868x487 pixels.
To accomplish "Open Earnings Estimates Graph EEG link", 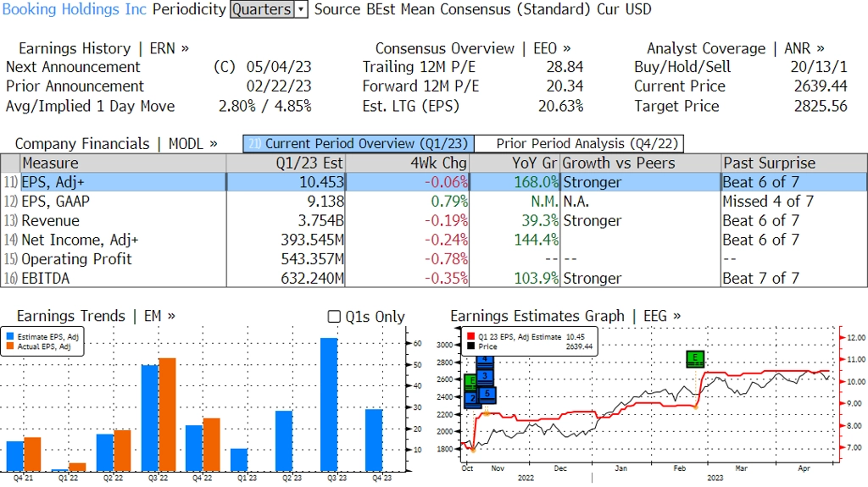I will point(565,316).
